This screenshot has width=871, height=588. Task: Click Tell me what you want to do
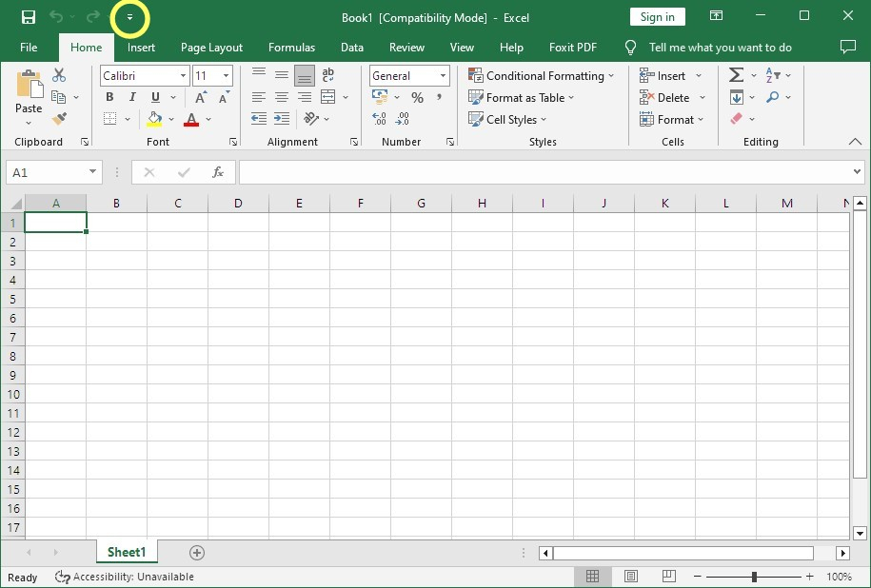(720, 48)
